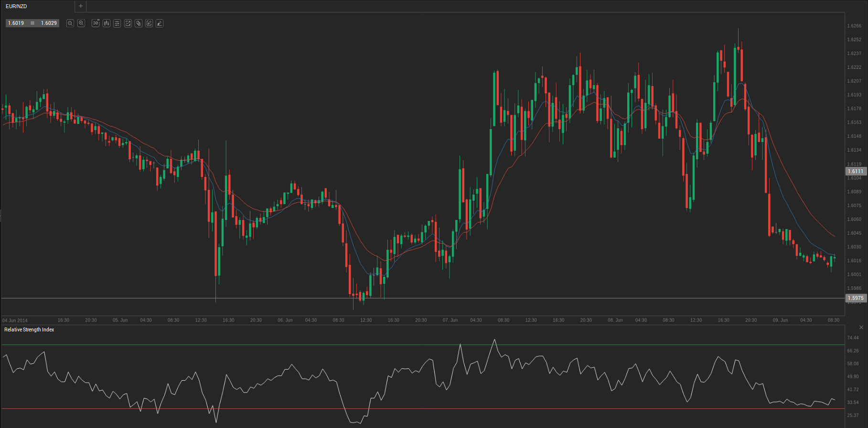Click the 07. Jun date label
This screenshot has width=868, height=428.
coord(450,320)
